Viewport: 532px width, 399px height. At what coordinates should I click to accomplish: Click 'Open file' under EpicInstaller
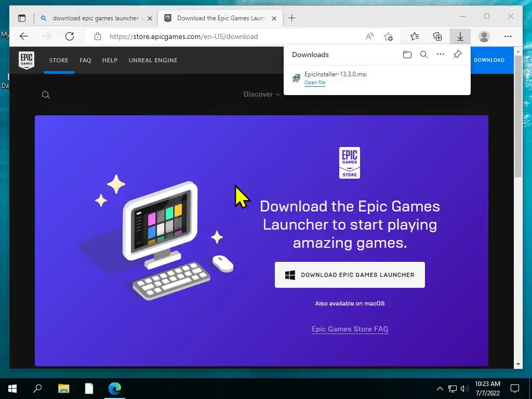pyautogui.click(x=315, y=83)
